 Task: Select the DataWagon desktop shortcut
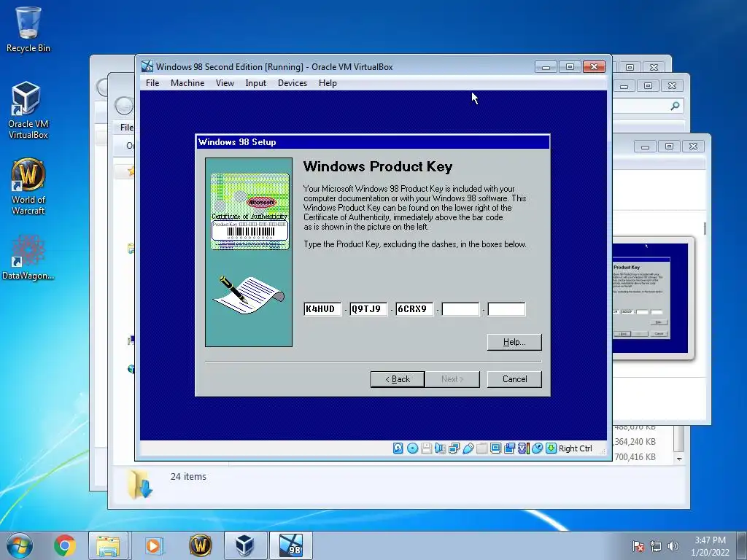tap(28, 257)
